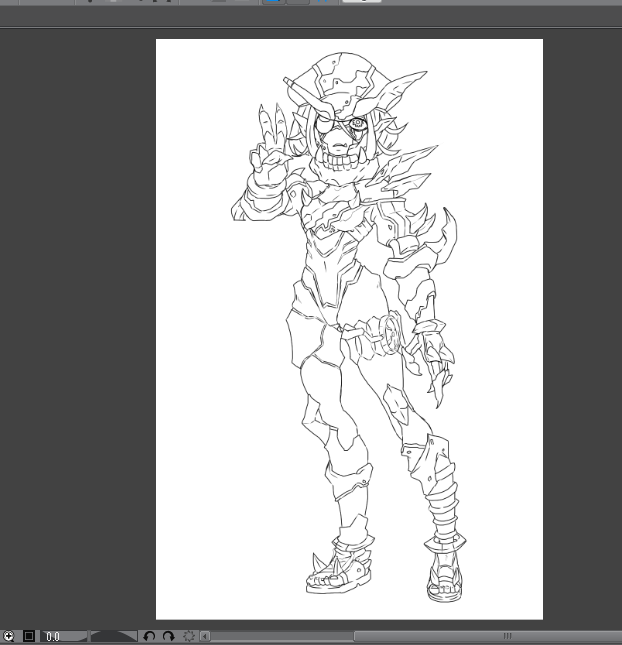Click the character line art on the canvas
Image resolution: width=622 pixels, height=645 pixels.
click(x=349, y=326)
